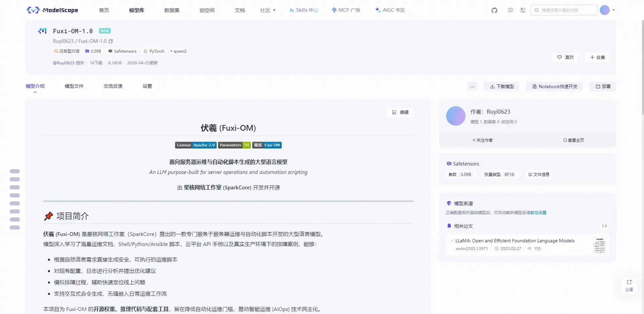This screenshot has height=314, width=644.
Task: Click the 任务型对话 tag
Action: [67, 51]
